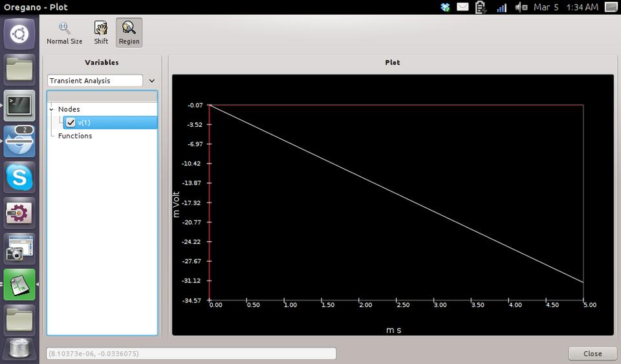Toggle the v(1) node checkbox
Image resolution: width=621 pixels, height=364 pixels.
pyautogui.click(x=71, y=123)
